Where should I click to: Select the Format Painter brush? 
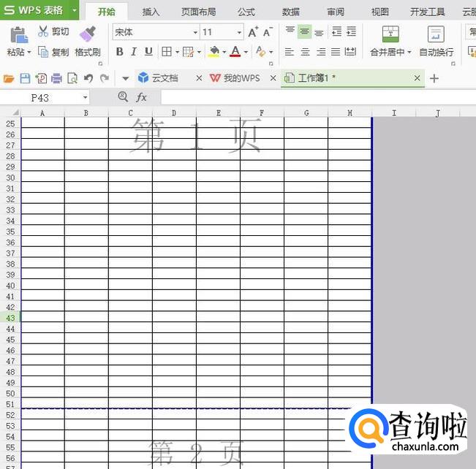[x=88, y=34]
